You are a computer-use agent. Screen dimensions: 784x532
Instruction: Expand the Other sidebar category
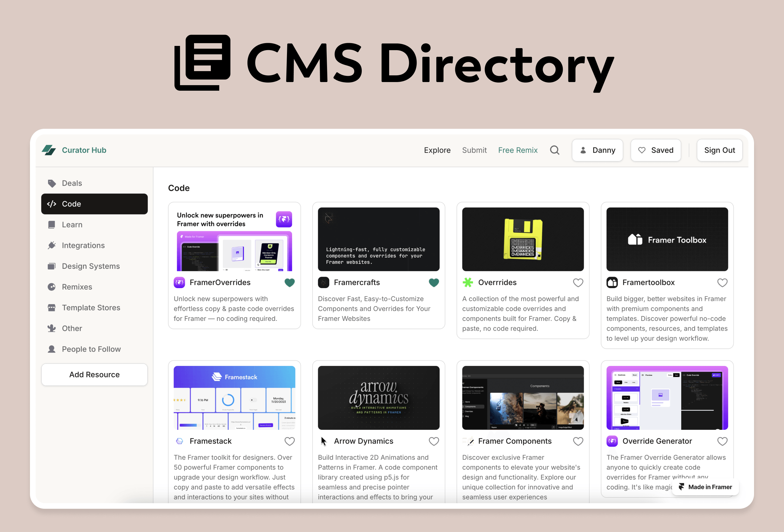click(x=72, y=328)
